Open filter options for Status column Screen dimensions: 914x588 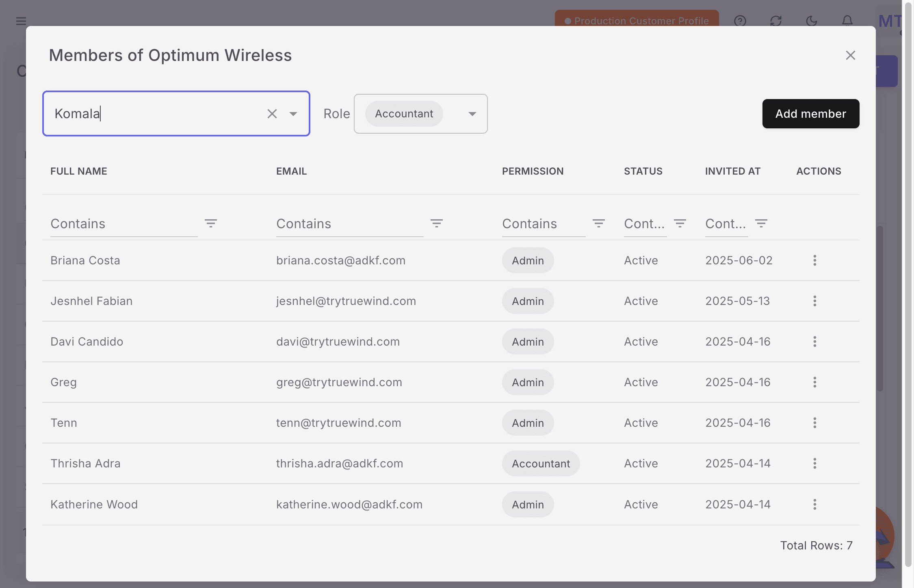pyautogui.click(x=679, y=223)
